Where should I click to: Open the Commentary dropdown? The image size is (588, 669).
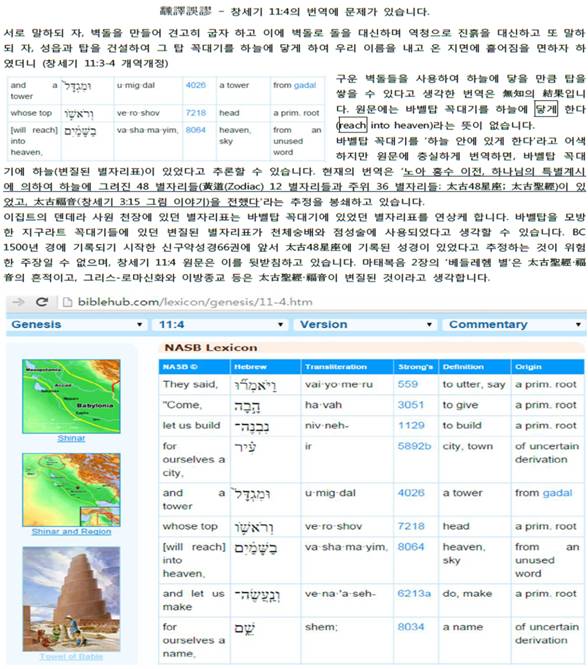(x=513, y=325)
